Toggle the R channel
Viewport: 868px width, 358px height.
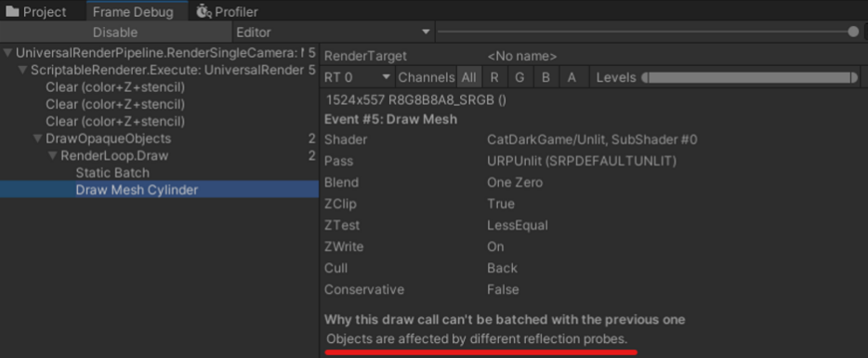[x=494, y=77]
